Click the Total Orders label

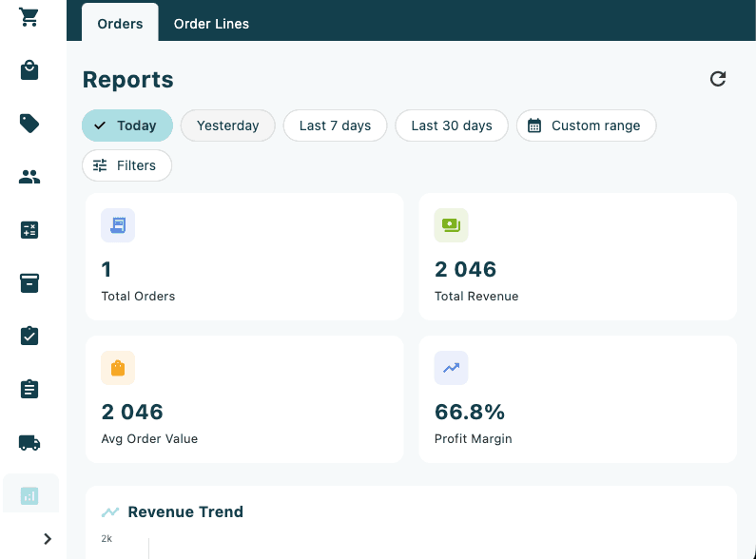coord(138,296)
